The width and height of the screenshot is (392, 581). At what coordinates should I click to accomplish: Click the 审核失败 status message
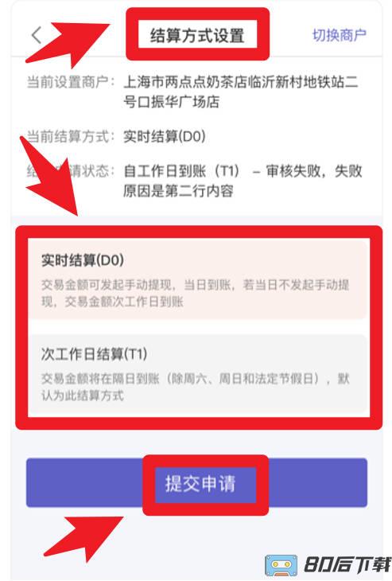[243, 181]
